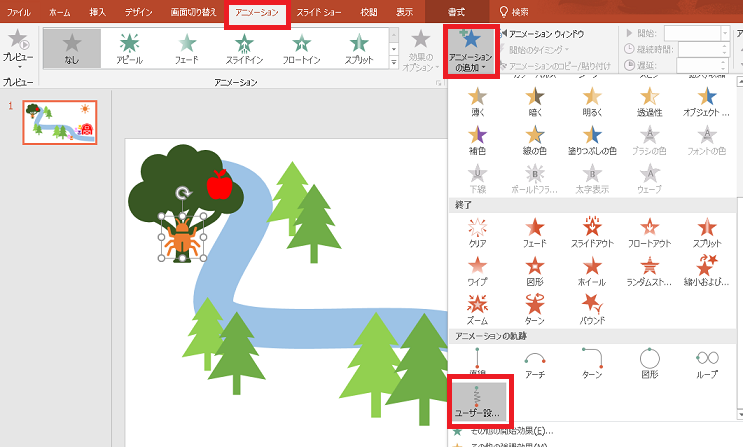Choose the スプリット exit effect
The height and width of the screenshot is (447, 743).
pyautogui.click(x=707, y=233)
